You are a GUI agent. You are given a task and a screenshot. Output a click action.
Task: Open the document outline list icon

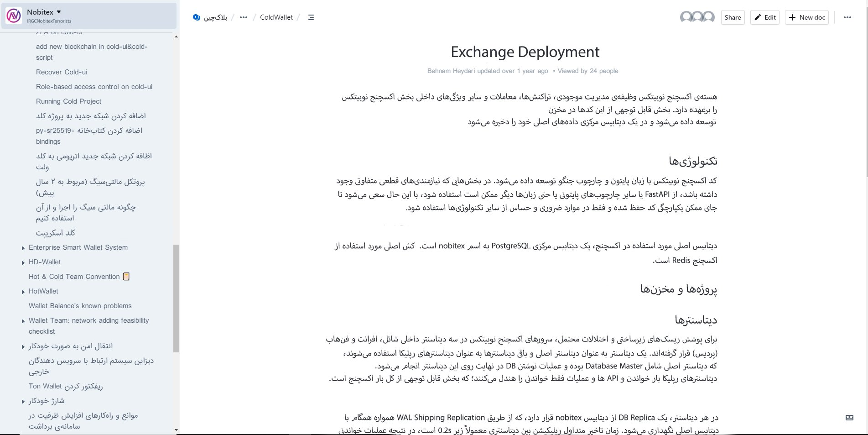[x=311, y=17]
